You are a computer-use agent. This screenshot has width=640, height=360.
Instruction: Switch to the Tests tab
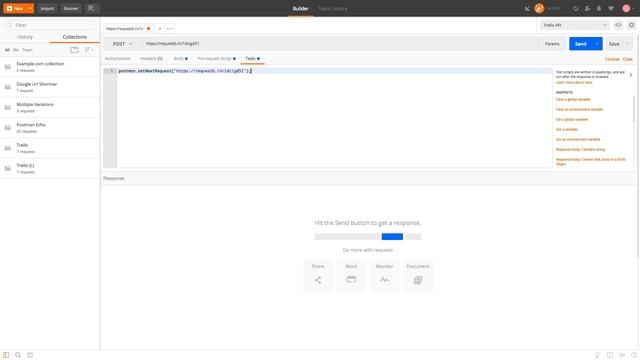tap(252, 59)
